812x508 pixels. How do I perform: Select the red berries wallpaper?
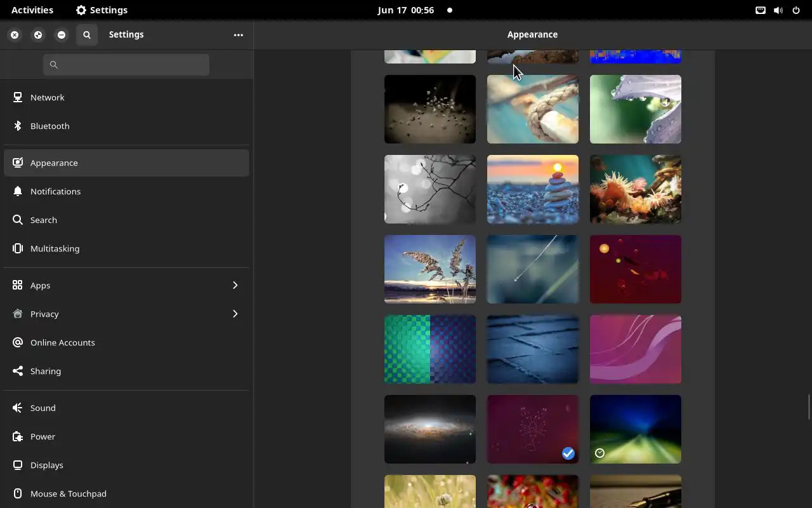click(x=533, y=491)
